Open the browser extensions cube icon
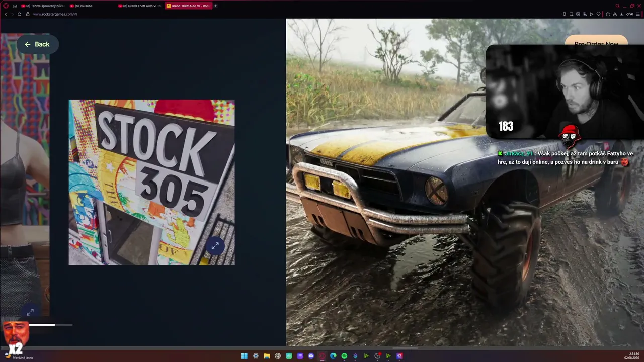This screenshot has width=644, height=362. coord(608,14)
